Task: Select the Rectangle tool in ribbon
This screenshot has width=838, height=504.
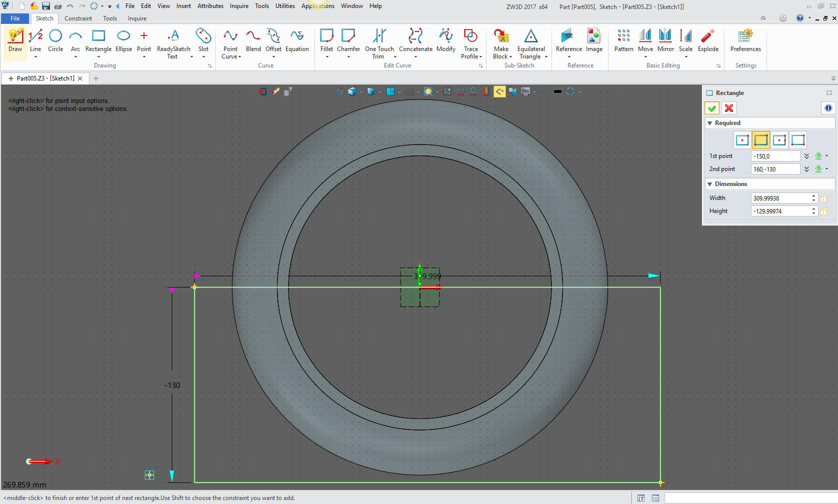Action: click(98, 41)
